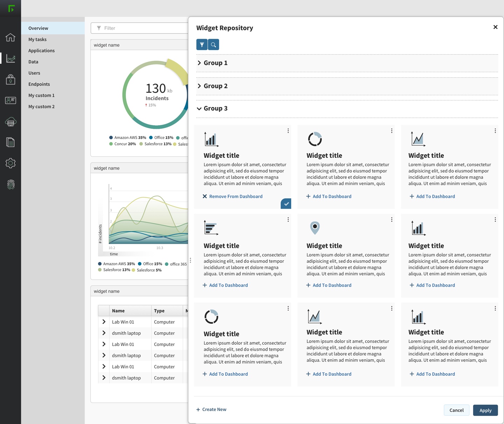Click the Filter input field
This screenshot has width=504, height=424.
(x=140, y=28)
